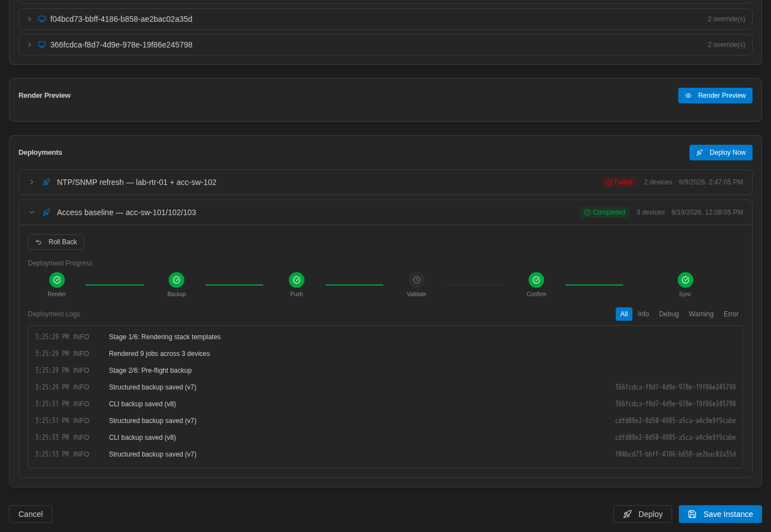Click the '2 devices' count label
Viewport: 771px width, 532px height.
point(658,182)
